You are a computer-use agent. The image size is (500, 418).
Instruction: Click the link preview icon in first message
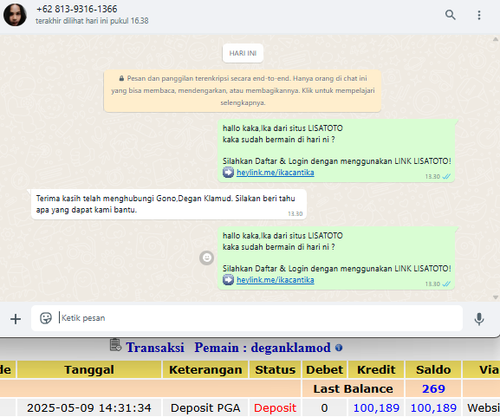coord(228,172)
